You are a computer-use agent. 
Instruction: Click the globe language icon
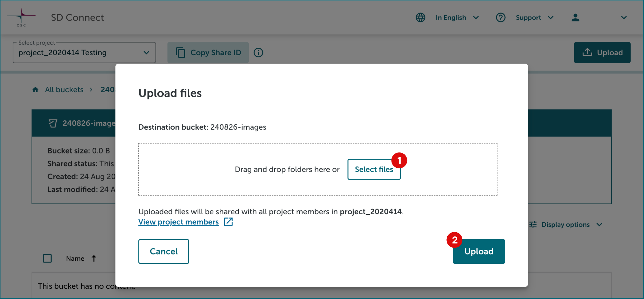click(x=421, y=17)
